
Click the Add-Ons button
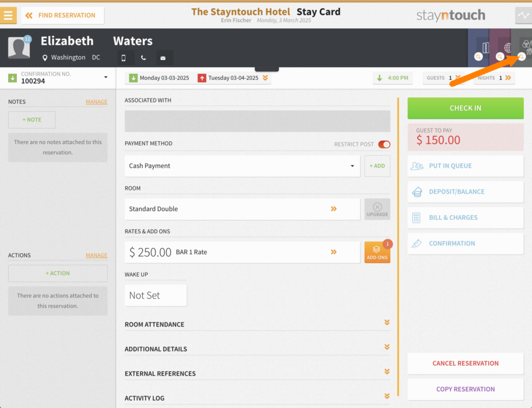[377, 252]
